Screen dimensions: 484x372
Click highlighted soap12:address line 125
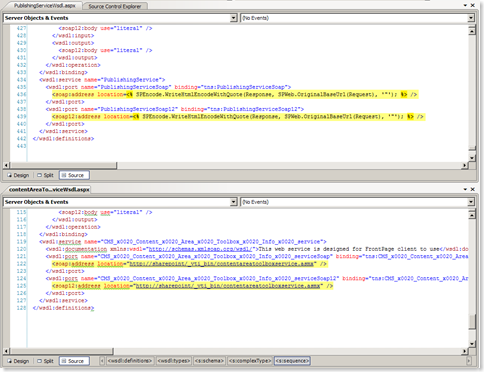(x=192, y=286)
